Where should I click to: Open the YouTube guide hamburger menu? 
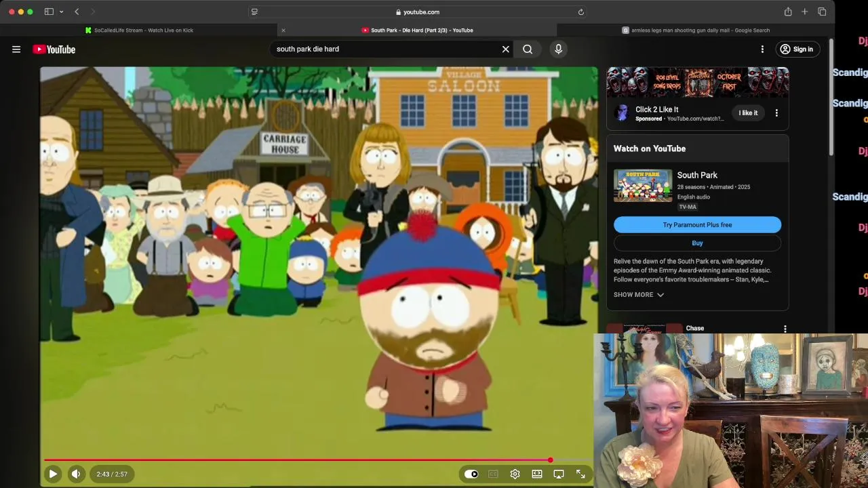point(16,49)
